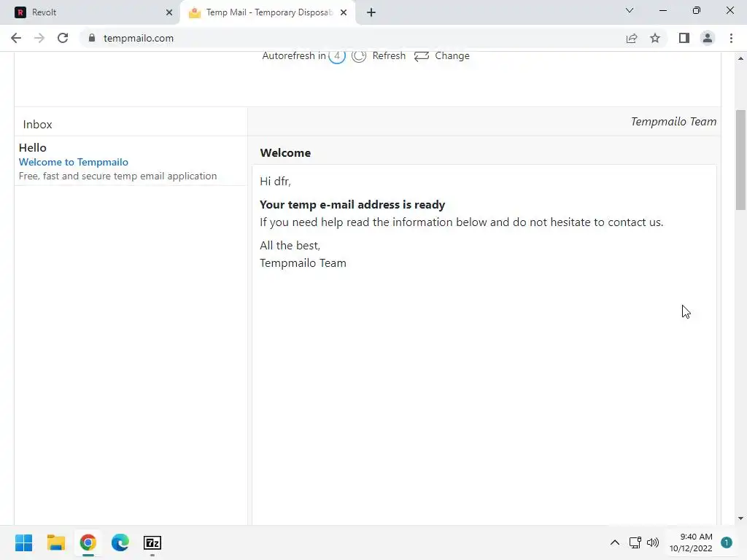Image resolution: width=747 pixels, height=560 pixels.
Task: Open Chrome's three-dot menu
Action: 731,38
